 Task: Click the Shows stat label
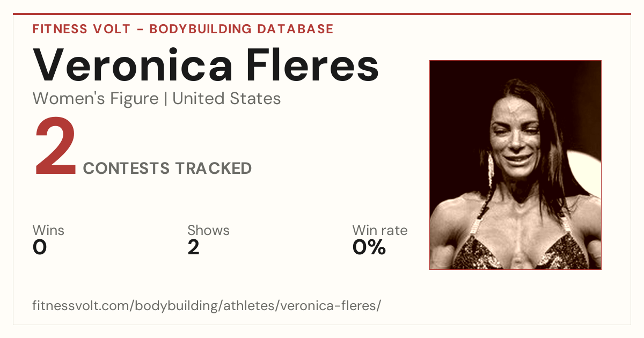(208, 231)
